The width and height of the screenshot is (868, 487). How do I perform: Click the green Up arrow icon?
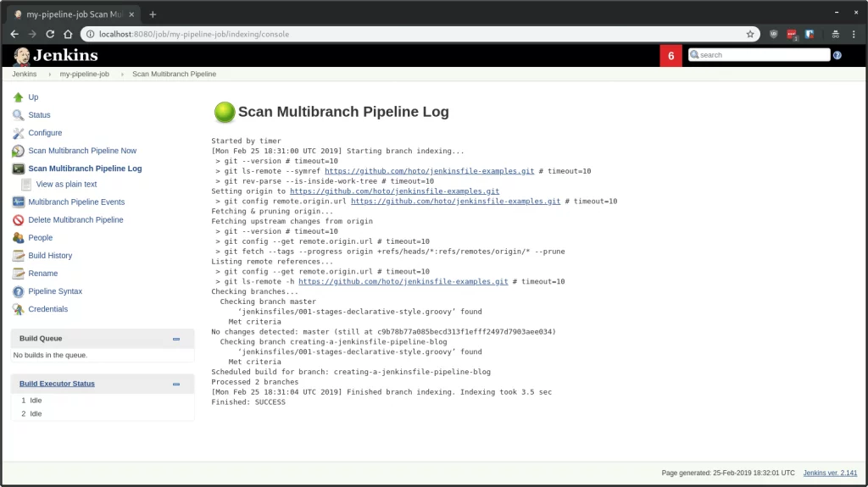[19, 97]
